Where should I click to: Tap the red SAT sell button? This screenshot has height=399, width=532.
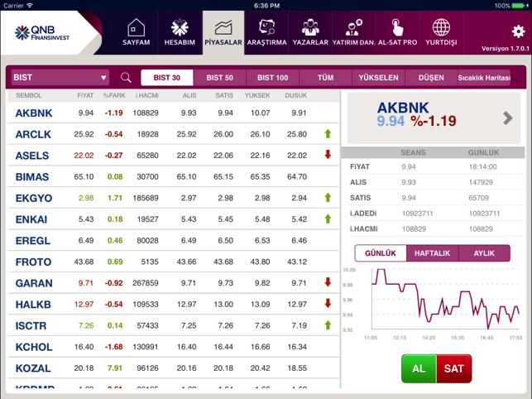pos(454,368)
